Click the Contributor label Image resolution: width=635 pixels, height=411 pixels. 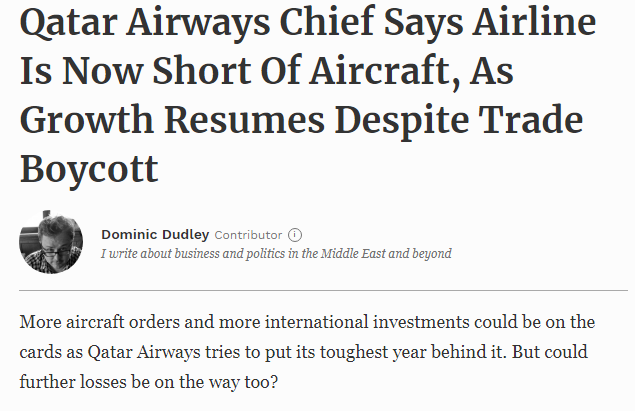[x=248, y=235]
